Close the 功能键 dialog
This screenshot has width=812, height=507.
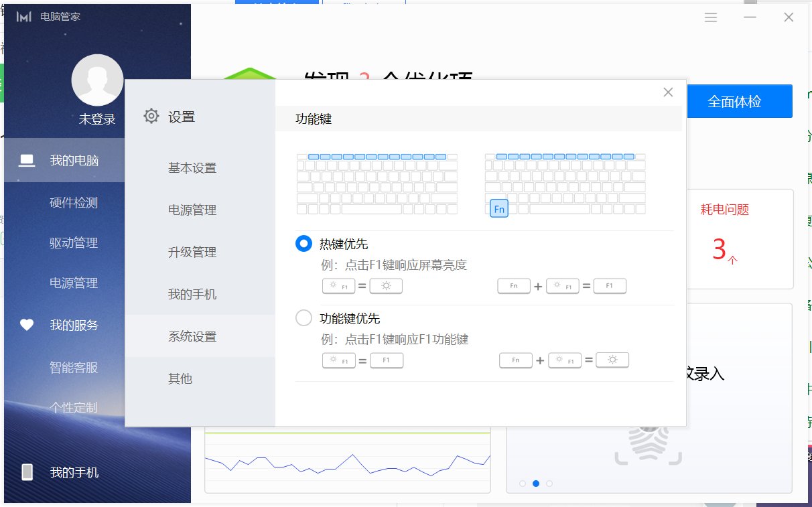click(x=667, y=92)
